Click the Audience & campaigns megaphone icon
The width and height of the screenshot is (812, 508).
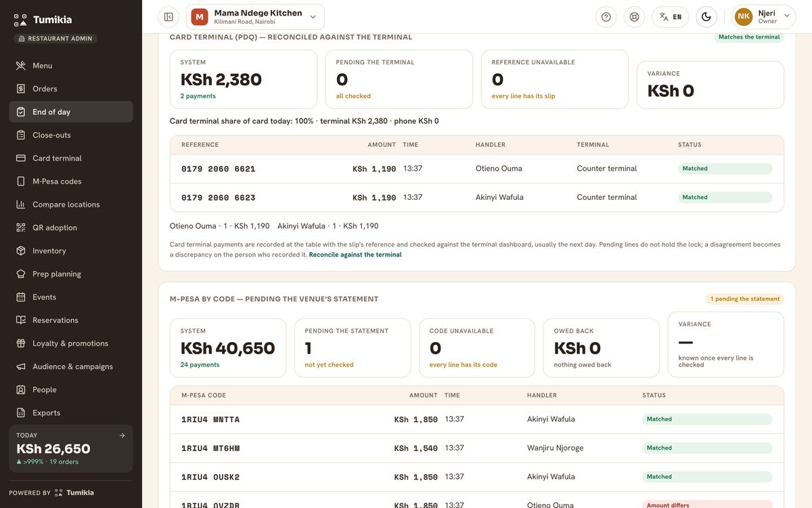20,366
